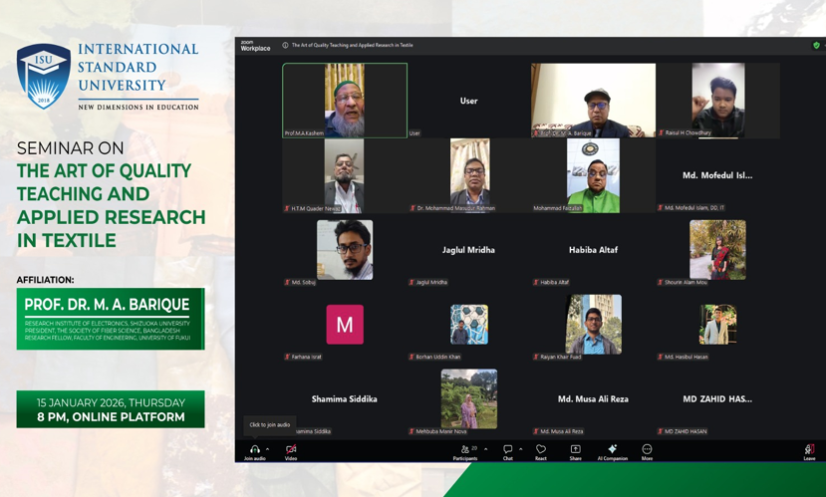Click the Zoom Workplace logo
This screenshot has width=826, height=497.
[x=255, y=46]
